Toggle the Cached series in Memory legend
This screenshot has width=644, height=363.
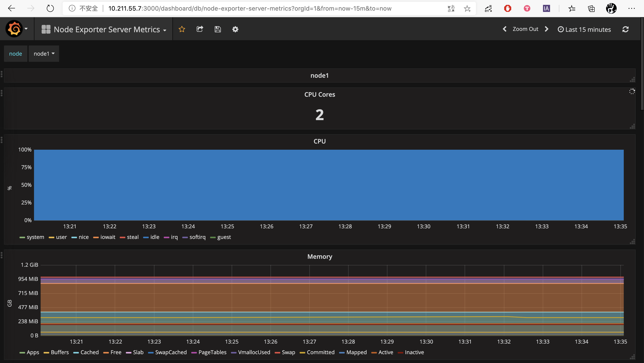click(x=90, y=352)
